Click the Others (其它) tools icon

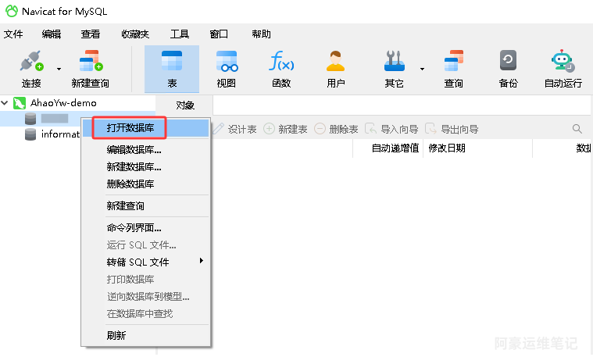(x=394, y=61)
